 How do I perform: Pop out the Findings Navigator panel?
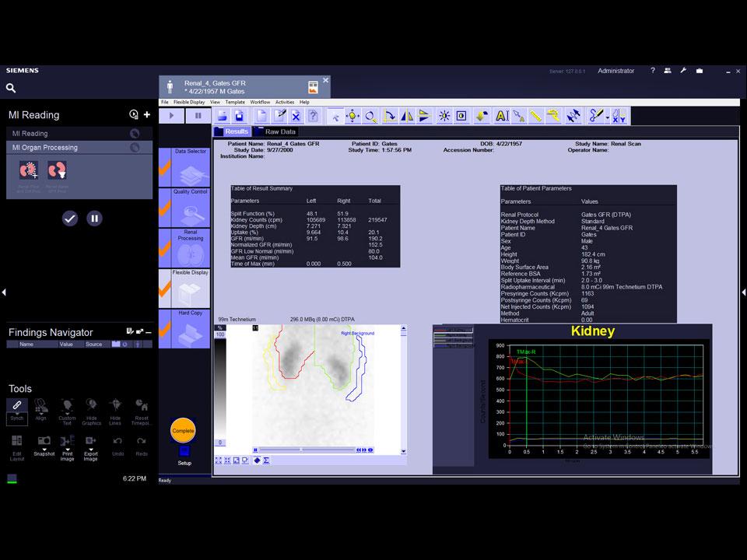tap(139, 331)
